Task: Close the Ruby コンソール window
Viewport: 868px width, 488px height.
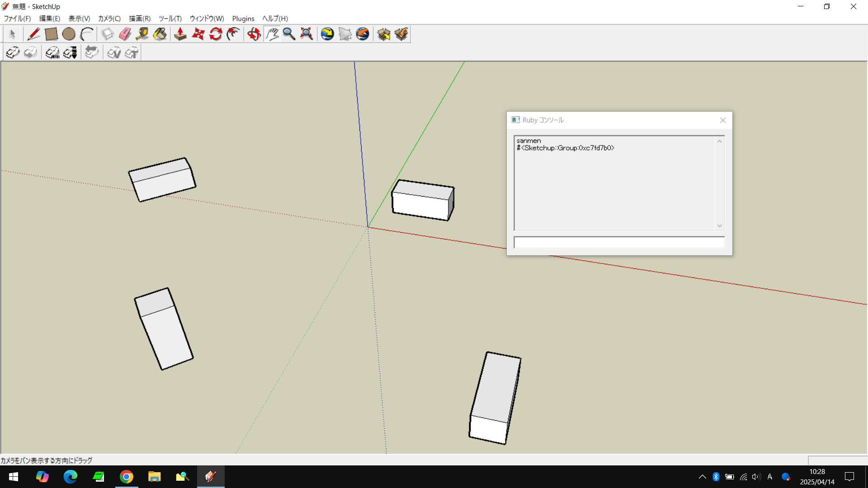Action: pyautogui.click(x=722, y=120)
